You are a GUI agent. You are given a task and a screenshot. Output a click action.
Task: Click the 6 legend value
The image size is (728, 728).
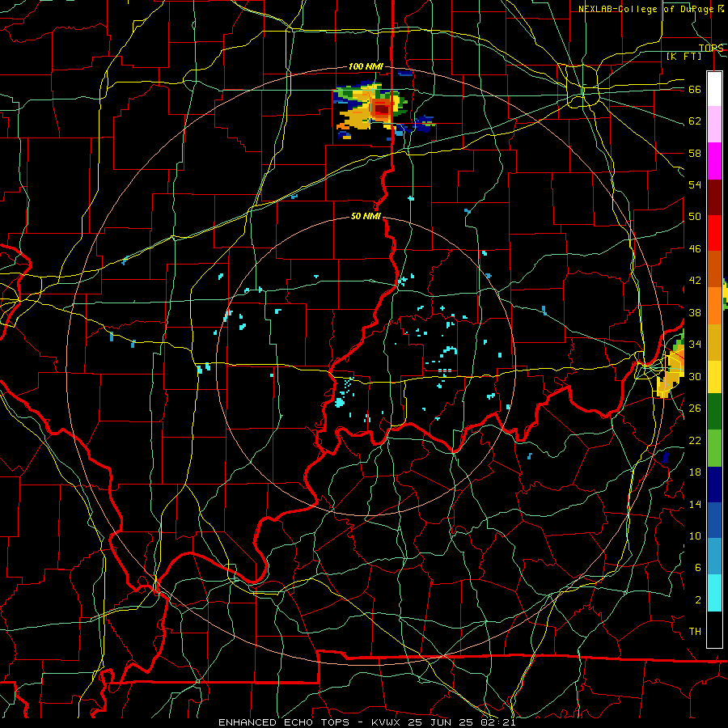(x=697, y=568)
